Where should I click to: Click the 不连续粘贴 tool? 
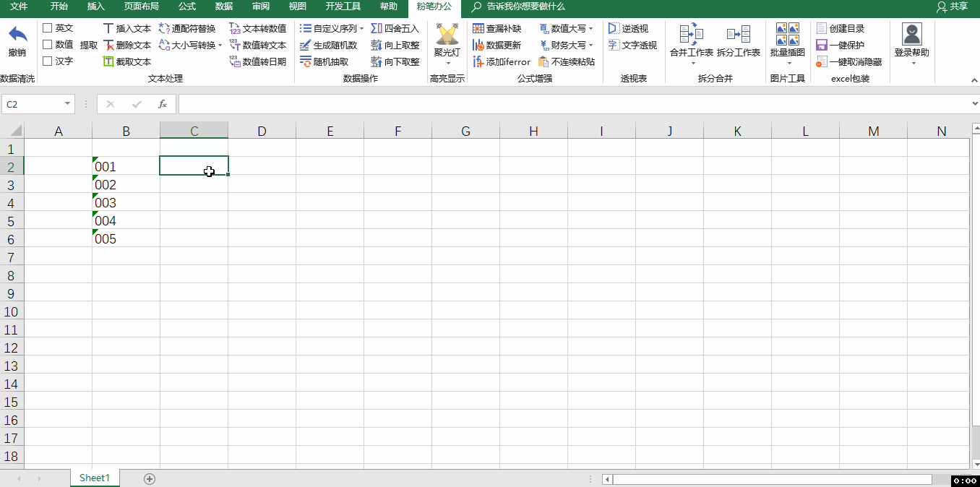(567, 61)
